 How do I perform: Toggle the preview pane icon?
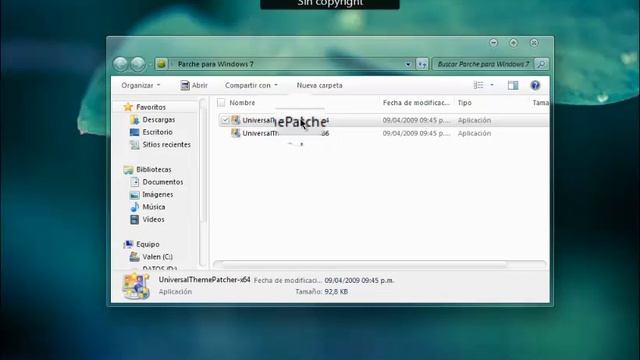513,85
